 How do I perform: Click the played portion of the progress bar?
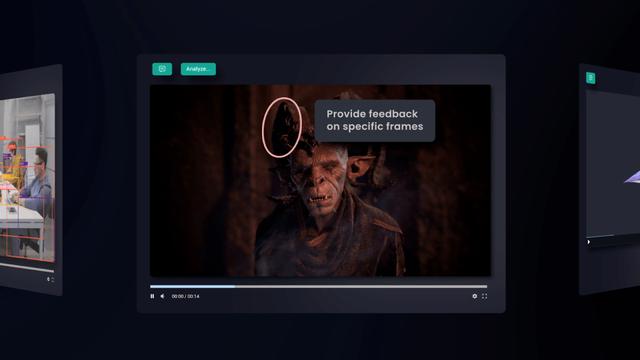click(192, 287)
